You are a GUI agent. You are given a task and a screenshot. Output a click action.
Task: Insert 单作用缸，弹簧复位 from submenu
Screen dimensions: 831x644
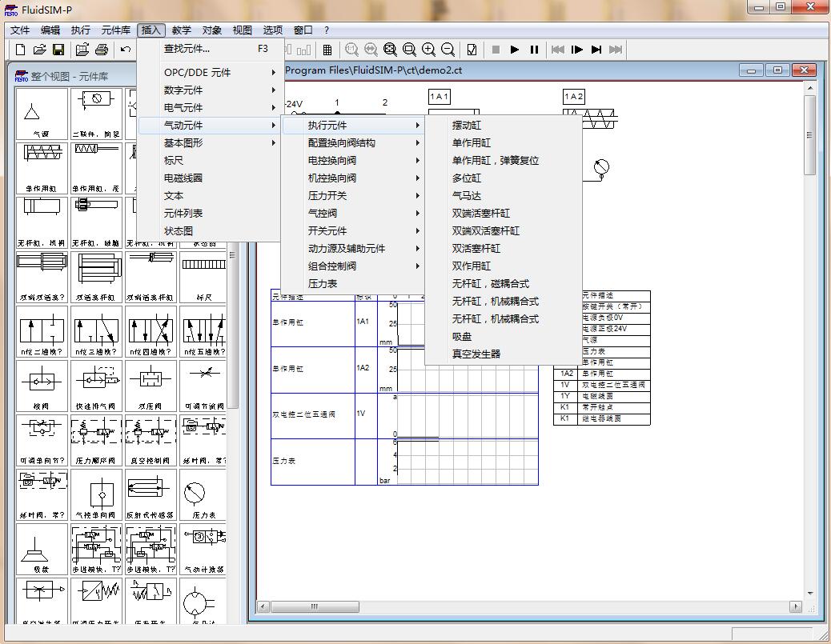click(504, 160)
